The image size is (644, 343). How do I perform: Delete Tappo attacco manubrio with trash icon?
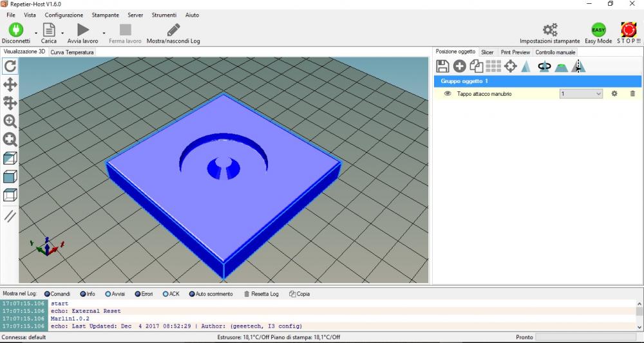click(632, 94)
